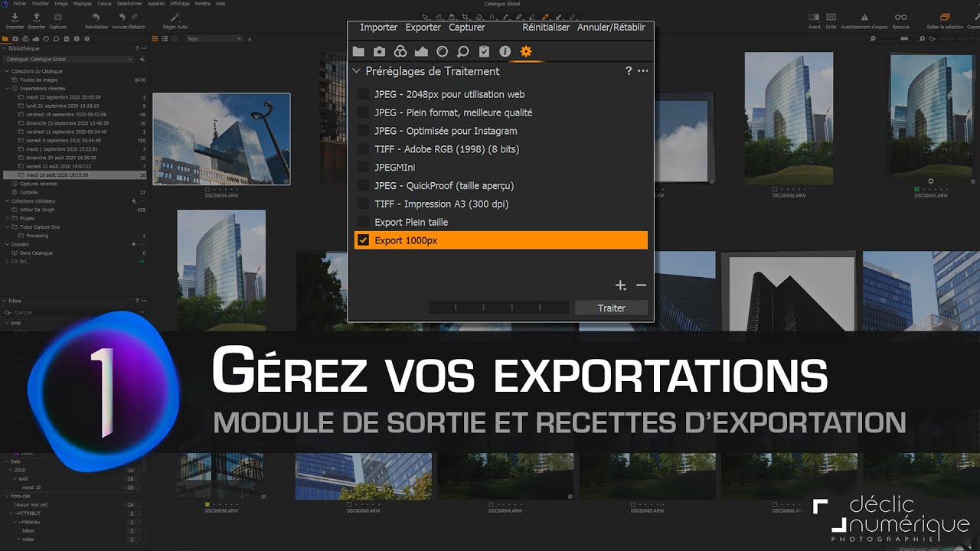The height and width of the screenshot is (551, 980).
Task: Collapse Collections du Catalogue
Action: click(7, 71)
